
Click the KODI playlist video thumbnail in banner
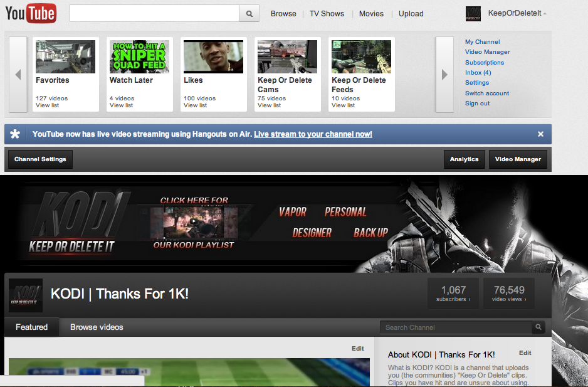(x=194, y=222)
